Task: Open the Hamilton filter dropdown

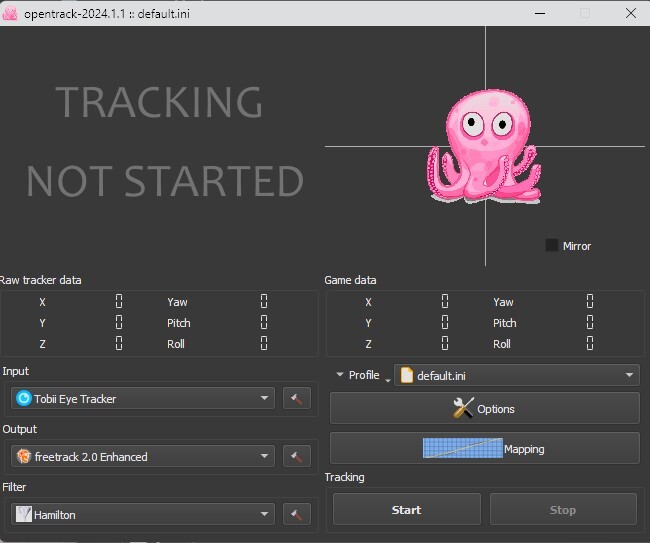Action: (143, 514)
